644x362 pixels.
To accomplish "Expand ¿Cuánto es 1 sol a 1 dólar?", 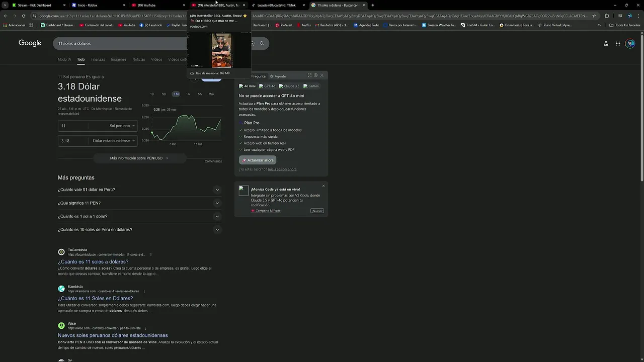I will pyautogui.click(x=139, y=216).
